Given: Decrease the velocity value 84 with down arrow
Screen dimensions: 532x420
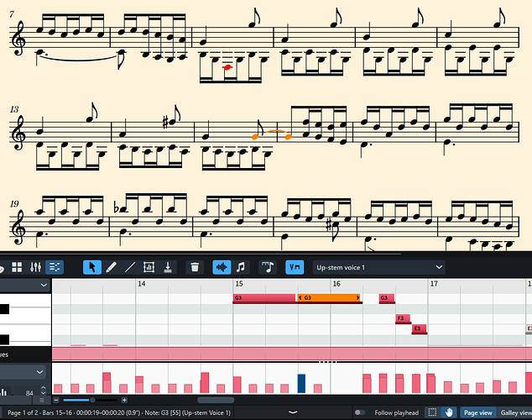Looking at the screenshot, I should coord(43,392).
